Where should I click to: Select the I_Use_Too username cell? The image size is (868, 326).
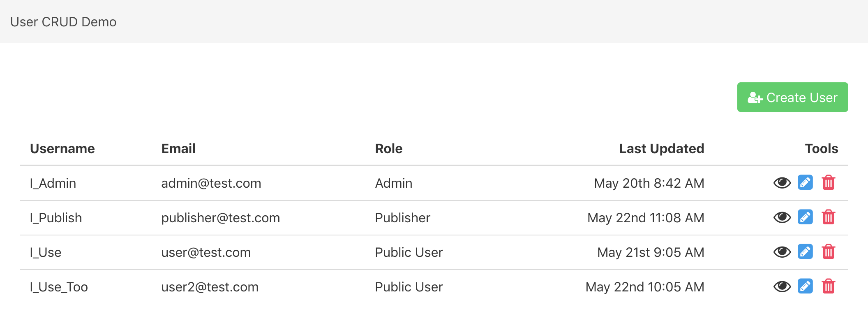coord(59,287)
